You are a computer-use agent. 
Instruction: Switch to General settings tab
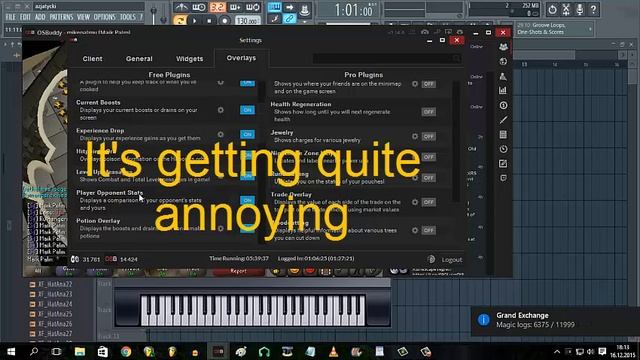point(139,59)
